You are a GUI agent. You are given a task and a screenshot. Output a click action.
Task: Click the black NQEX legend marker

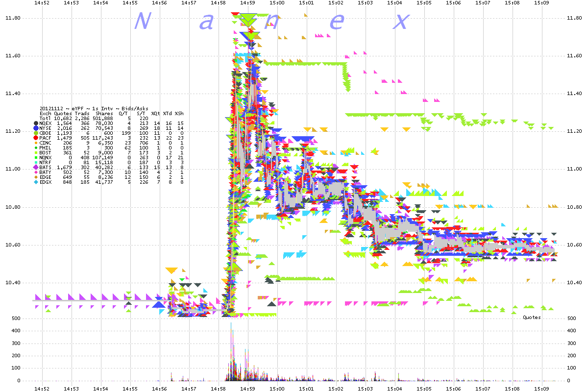[x=36, y=123]
